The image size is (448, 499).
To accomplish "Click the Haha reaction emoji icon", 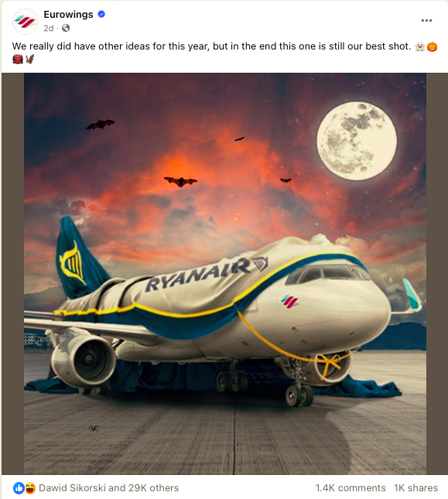I will click(29, 488).
